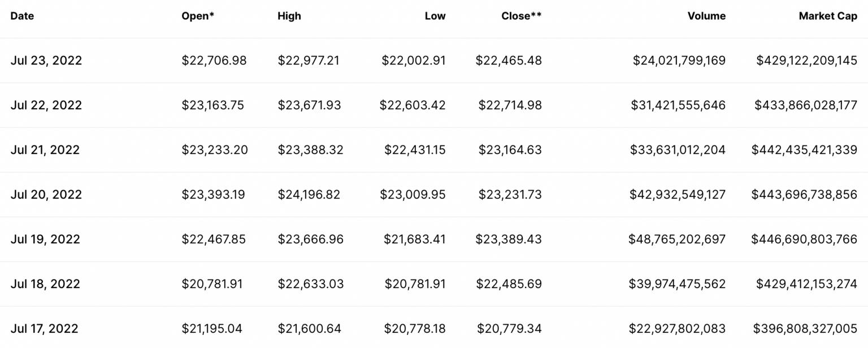The width and height of the screenshot is (868, 348).
Task: Click the Low column header
Action: [435, 16]
